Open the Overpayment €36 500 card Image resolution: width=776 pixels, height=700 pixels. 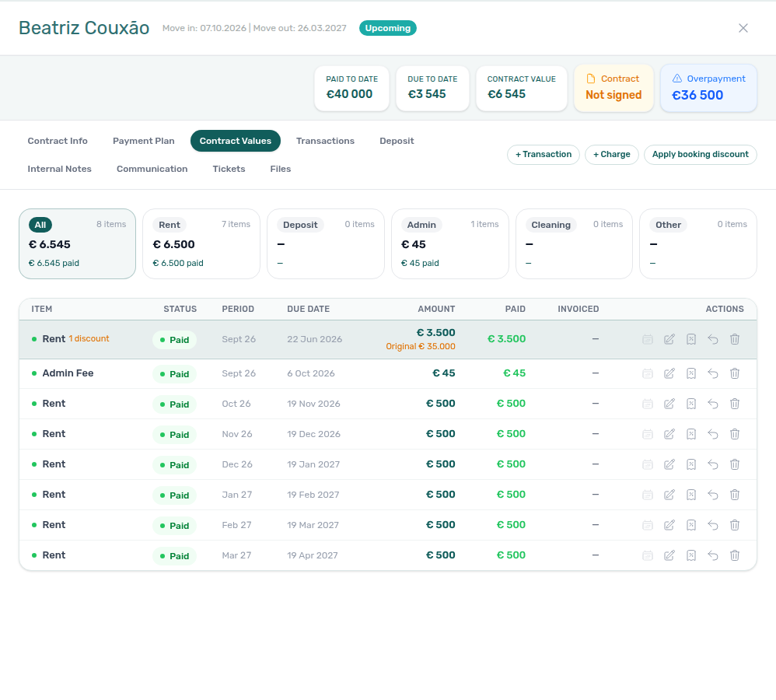(708, 88)
